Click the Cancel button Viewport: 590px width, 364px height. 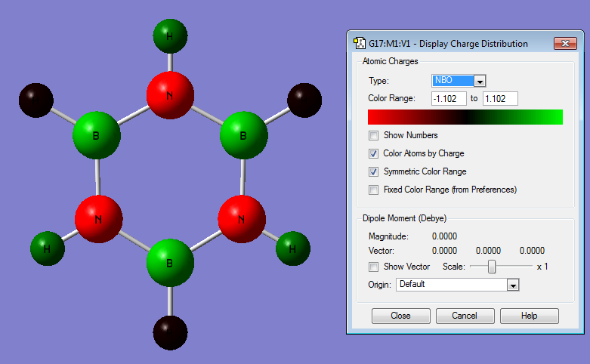pos(465,316)
